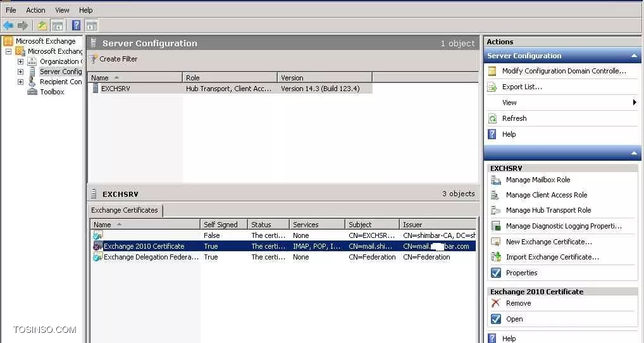Viewport: 644px width, 343px height.
Task: Open the View submenu arrow in Actions
Action: click(635, 103)
